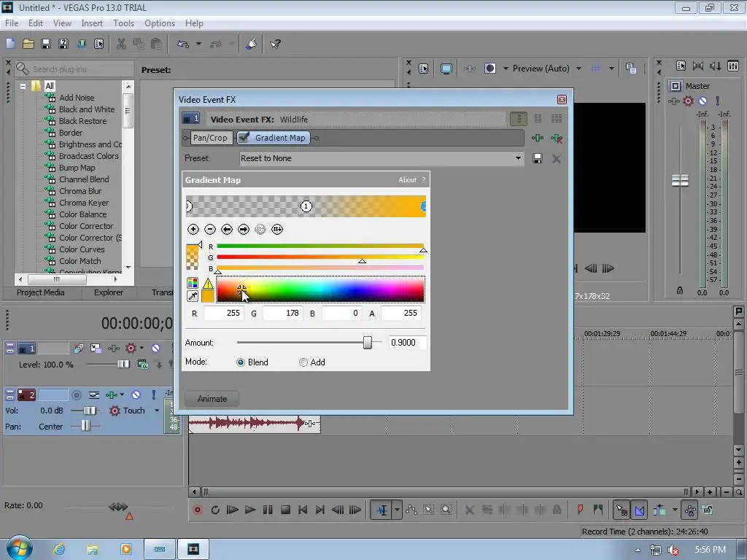Click the Stop button in transport
Viewport: 747px width, 560px height.
click(x=285, y=510)
